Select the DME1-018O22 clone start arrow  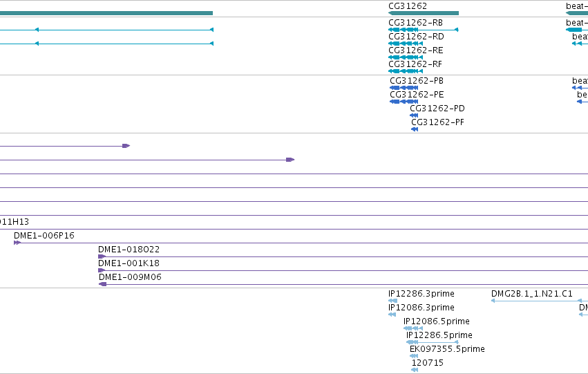coord(102,256)
